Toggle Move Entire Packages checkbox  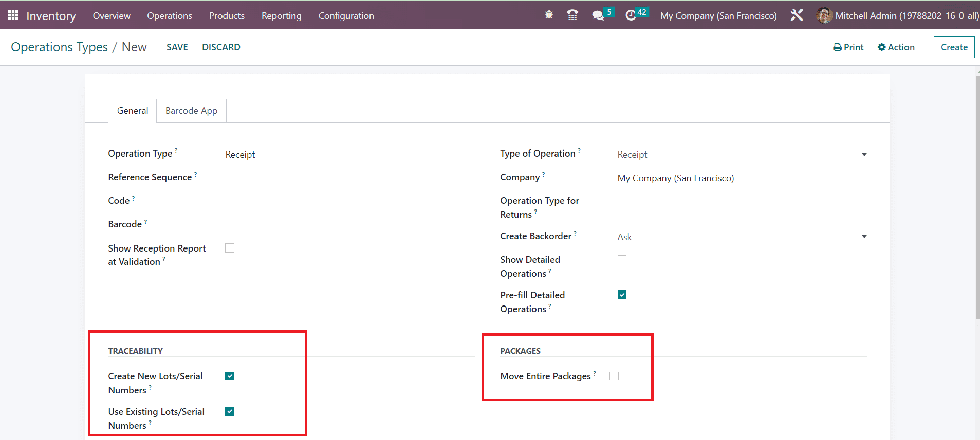(614, 376)
